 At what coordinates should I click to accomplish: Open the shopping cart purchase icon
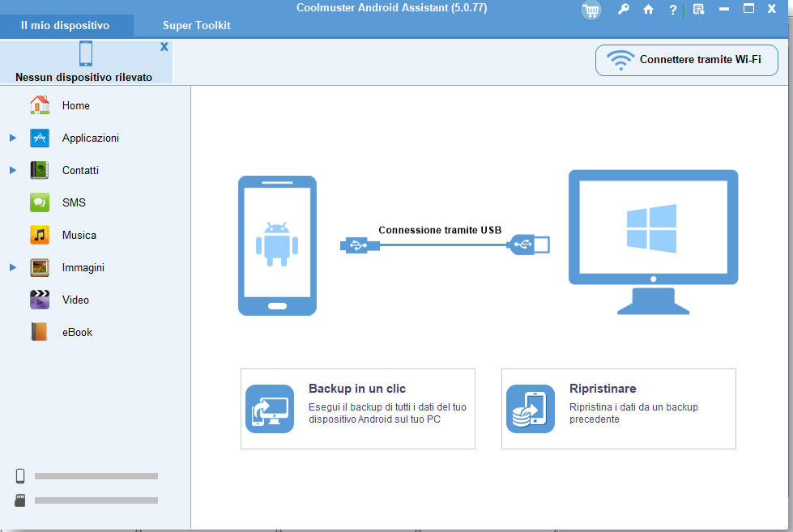(x=590, y=10)
